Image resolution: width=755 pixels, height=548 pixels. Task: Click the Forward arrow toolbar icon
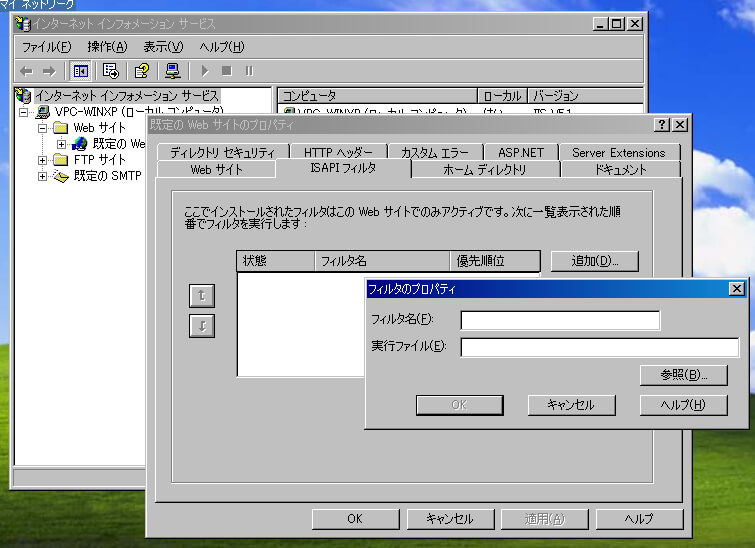tap(48, 71)
